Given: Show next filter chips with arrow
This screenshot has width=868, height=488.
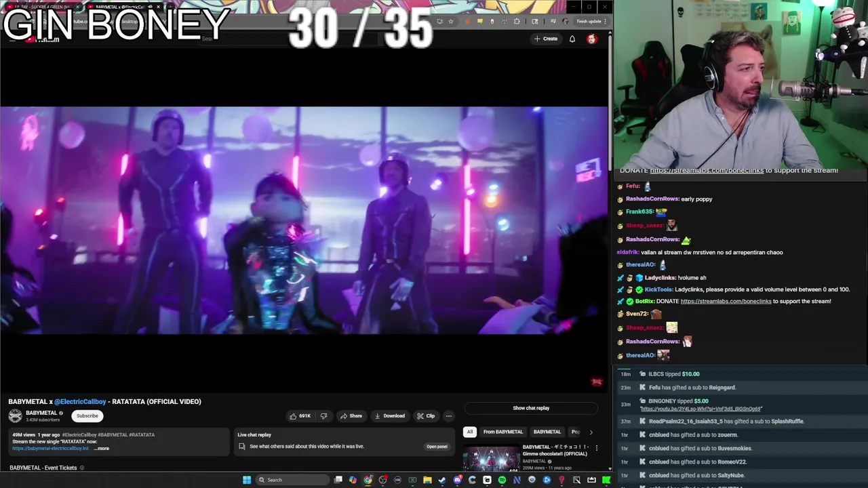Looking at the screenshot, I should 591,432.
